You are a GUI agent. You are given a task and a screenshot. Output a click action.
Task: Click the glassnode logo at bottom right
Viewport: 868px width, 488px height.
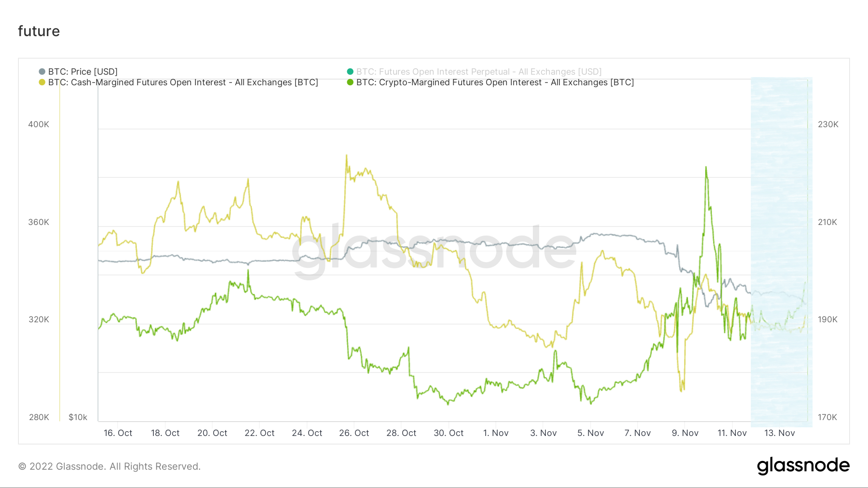pyautogui.click(x=803, y=466)
